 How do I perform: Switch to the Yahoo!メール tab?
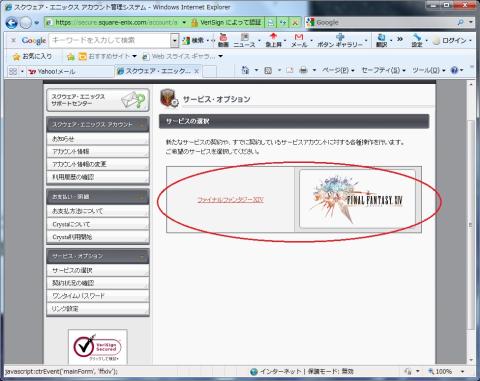[x=70, y=71]
